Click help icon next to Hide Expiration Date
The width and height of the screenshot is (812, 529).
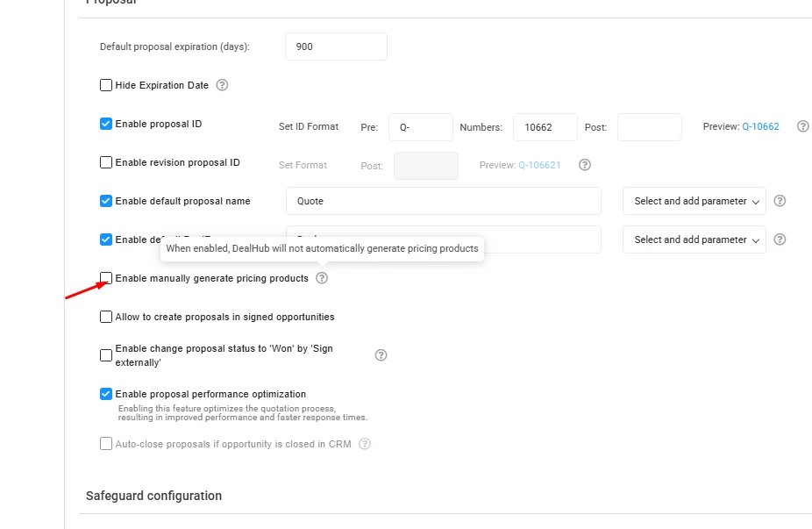pos(222,85)
